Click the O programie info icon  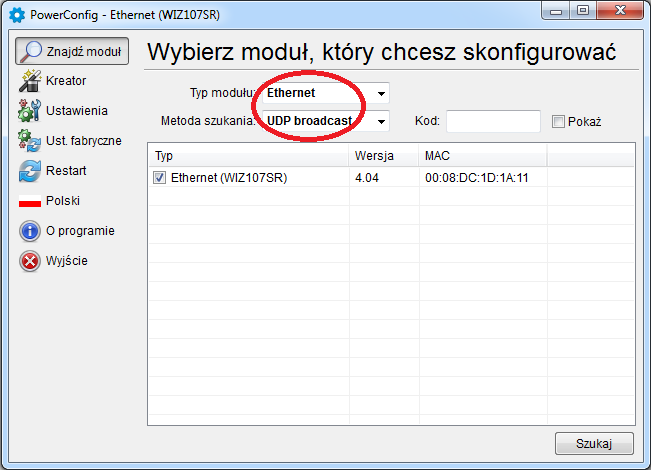(x=30, y=231)
